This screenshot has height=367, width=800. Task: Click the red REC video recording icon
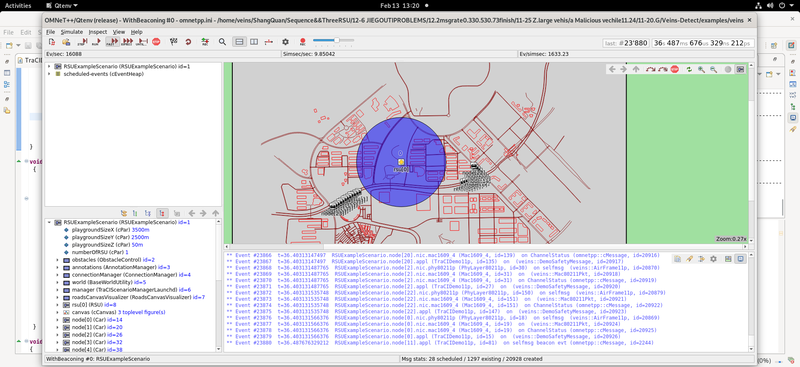coord(303,42)
